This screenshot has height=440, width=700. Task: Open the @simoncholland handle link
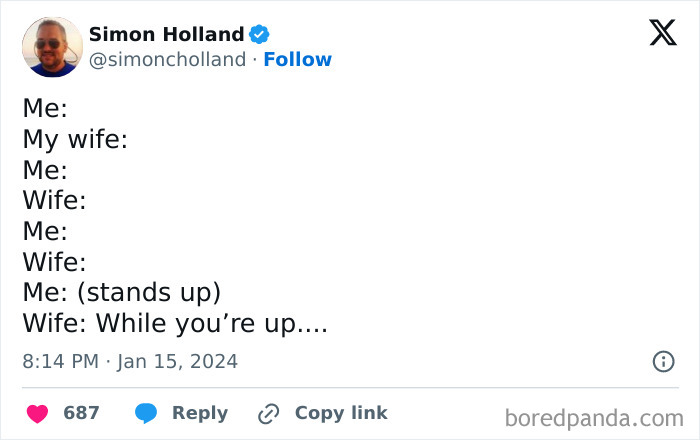[167, 60]
